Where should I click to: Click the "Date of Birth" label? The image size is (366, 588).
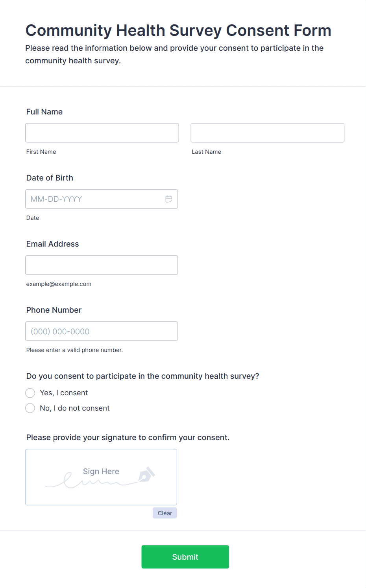[x=50, y=178]
